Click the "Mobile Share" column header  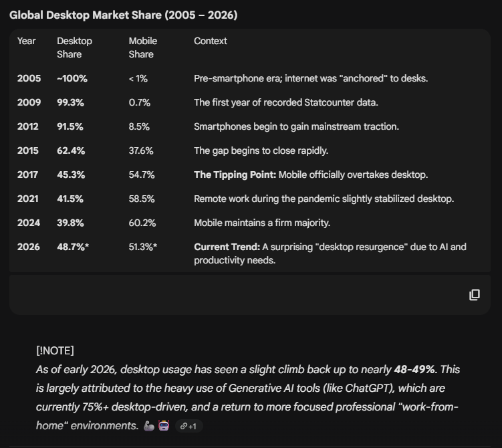142,47
